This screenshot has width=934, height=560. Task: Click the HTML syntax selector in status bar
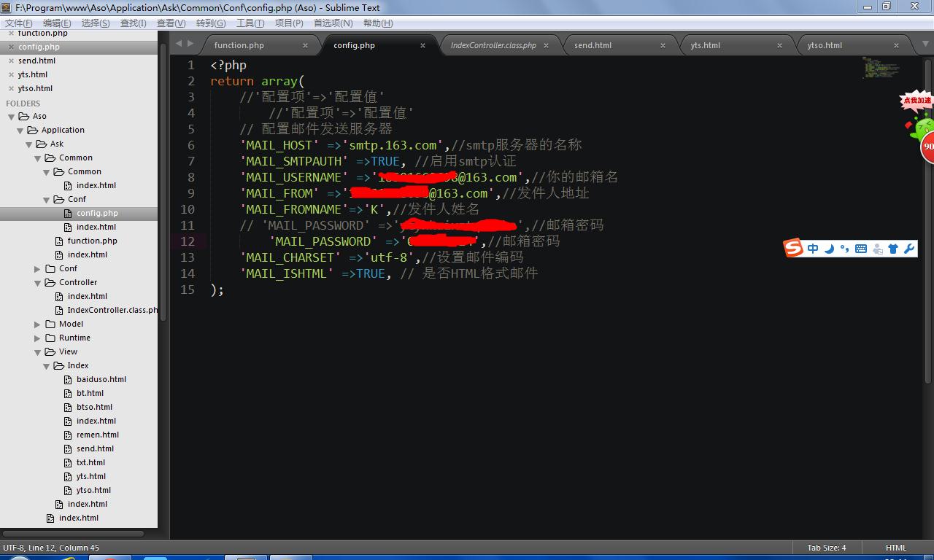895,548
